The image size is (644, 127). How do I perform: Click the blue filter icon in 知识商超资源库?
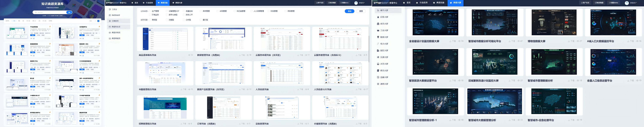click(98, 21)
